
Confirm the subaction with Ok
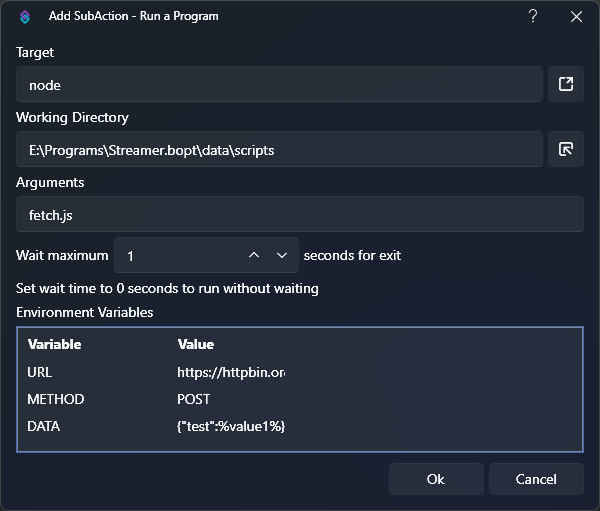(x=435, y=479)
